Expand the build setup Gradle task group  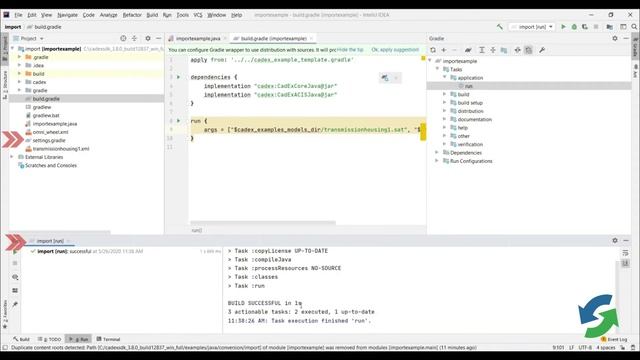coord(444,102)
